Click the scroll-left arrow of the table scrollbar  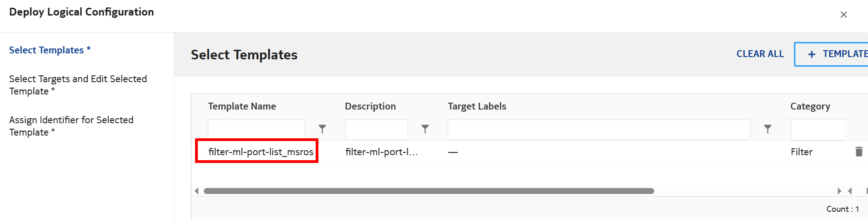(x=196, y=191)
